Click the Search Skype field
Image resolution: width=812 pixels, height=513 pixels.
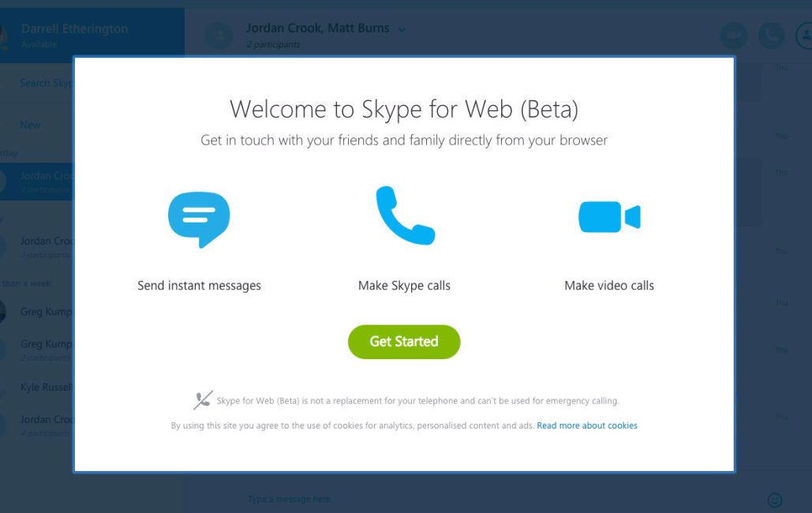point(47,83)
